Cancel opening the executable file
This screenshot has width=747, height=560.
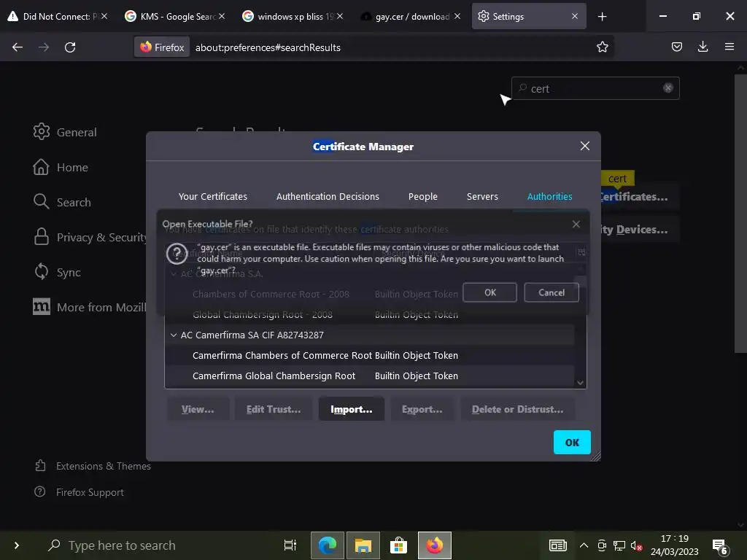pos(551,292)
